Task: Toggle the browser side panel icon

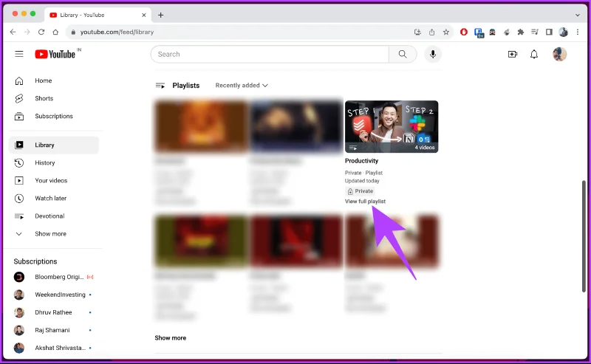Action: pos(549,32)
